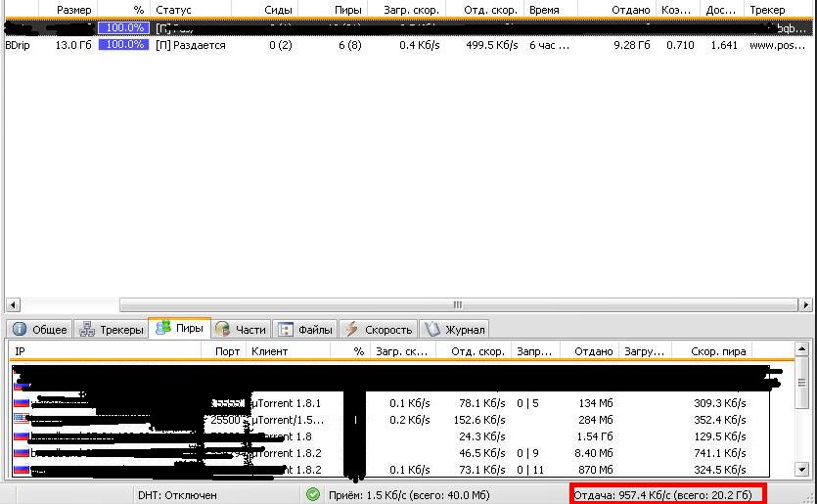Sort torrents by % column header
817x504 pixels.
[124, 10]
